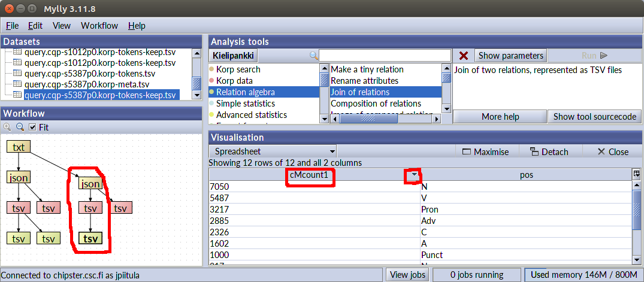Select the txt root node in workflow
Viewport: 644px width, 282px height.
pos(19,147)
